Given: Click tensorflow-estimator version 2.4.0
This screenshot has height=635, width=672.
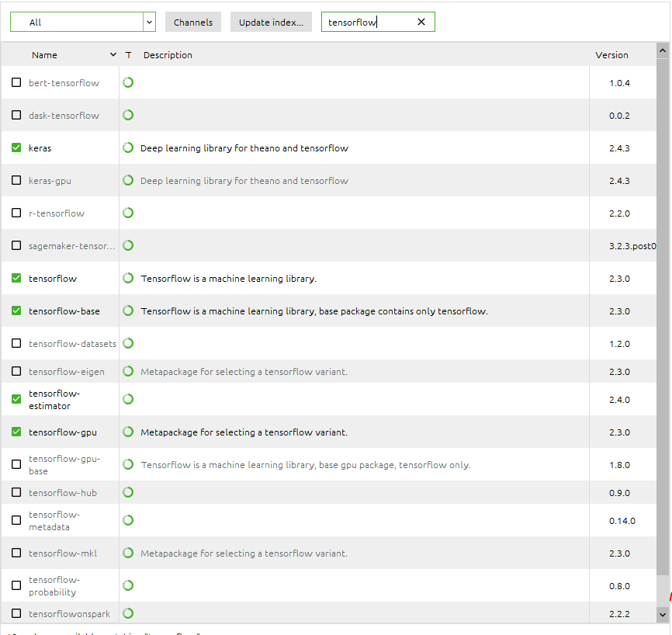Looking at the screenshot, I should [619, 400].
